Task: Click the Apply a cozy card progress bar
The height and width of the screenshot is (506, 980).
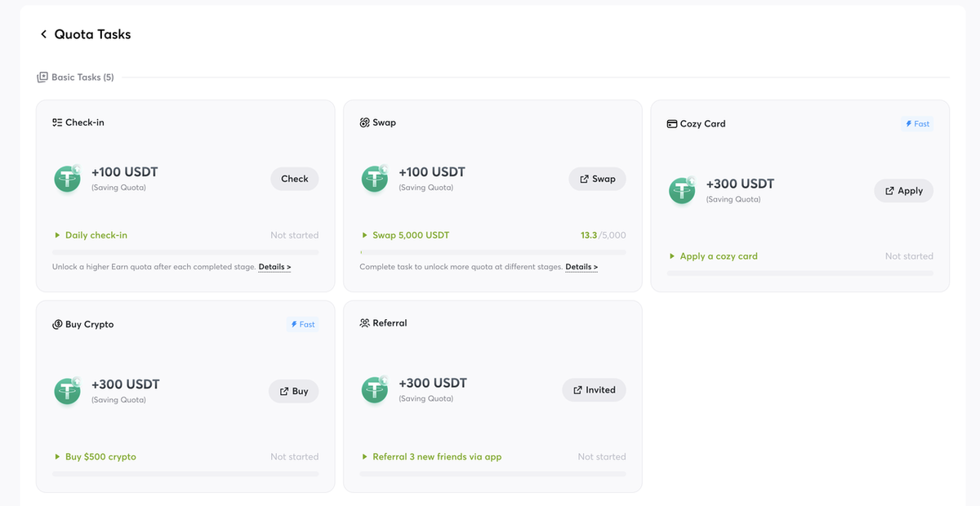Action: [800, 273]
